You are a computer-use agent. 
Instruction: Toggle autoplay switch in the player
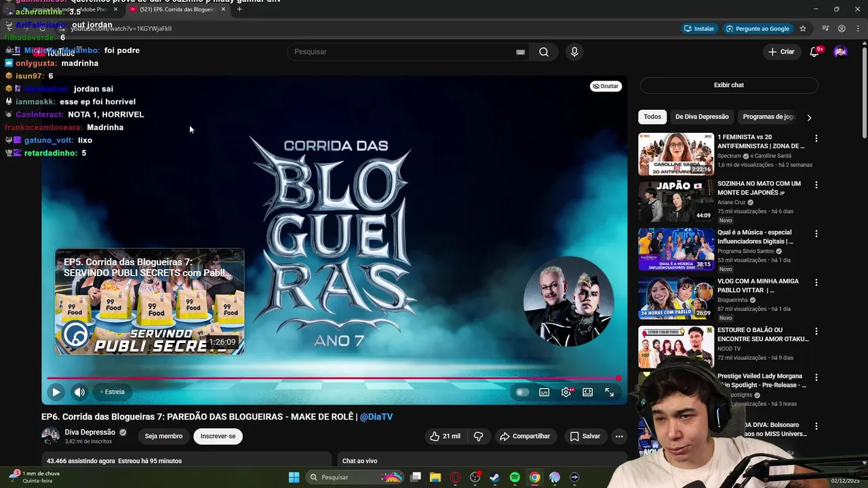pyautogui.click(x=521, y=392)
